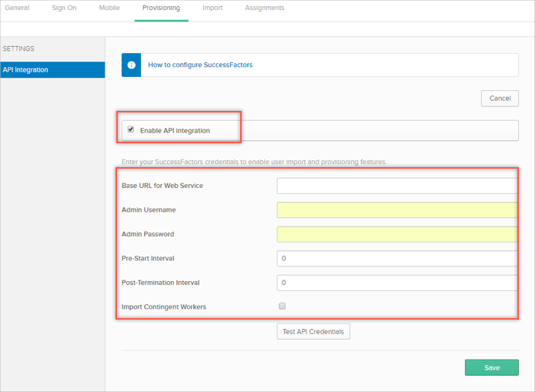Focus the Post-Termination Interval field

click(396, 283)
